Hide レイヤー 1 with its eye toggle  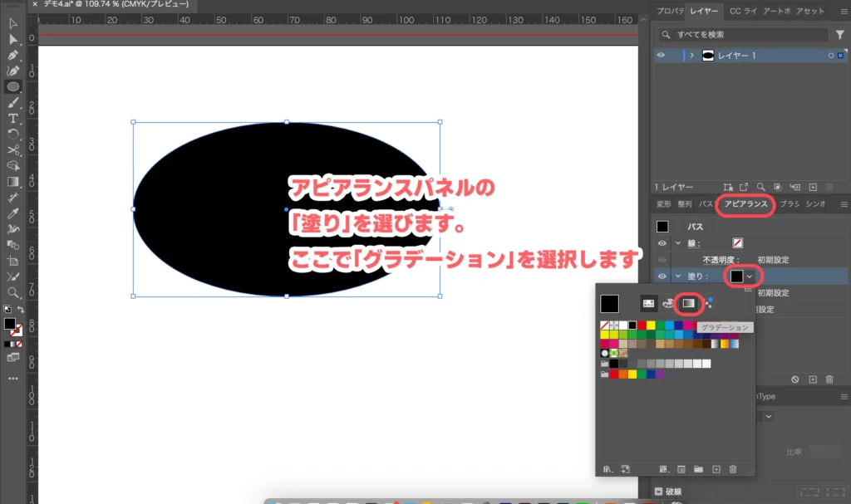pyautogui.click(x=659, y=55)
